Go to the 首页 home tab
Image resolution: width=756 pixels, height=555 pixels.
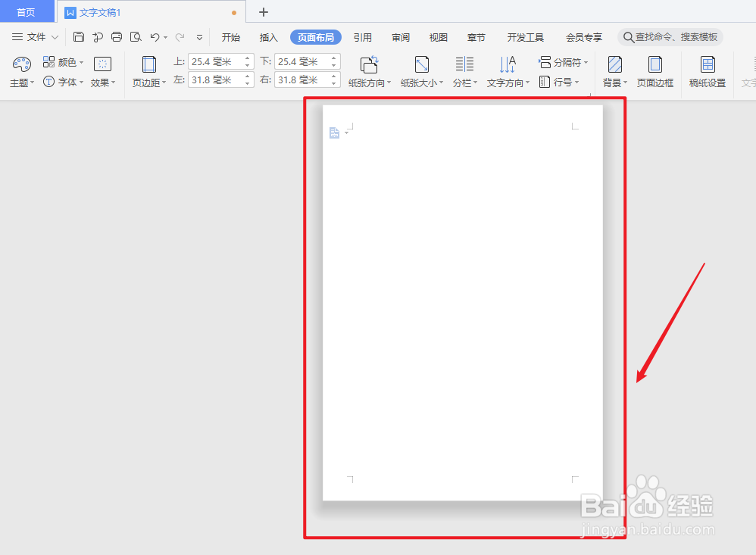tap(26, 12)
